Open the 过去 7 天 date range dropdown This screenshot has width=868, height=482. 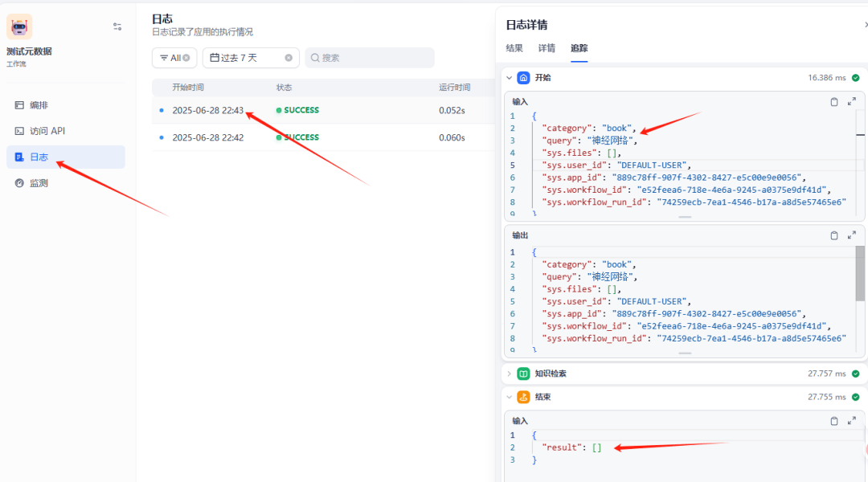pyautogui.click(x=240, y=58)
